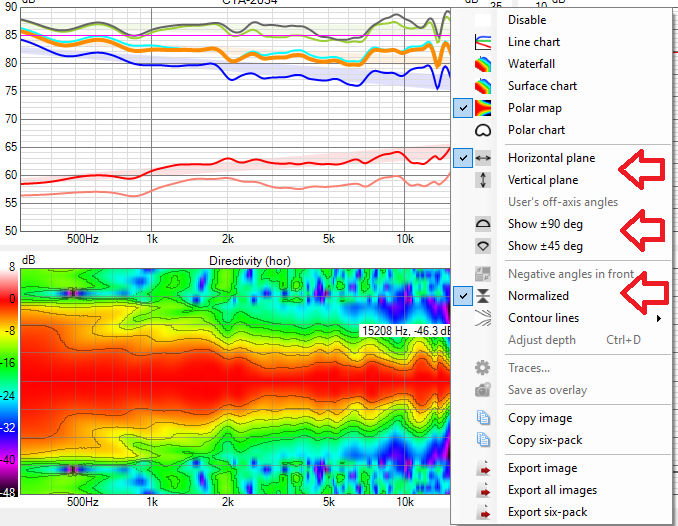This screenshot has width=678, height=526.
Task: Toggle the Normalized option checkmark
Action: pyautogui.click(x=463, y=296)
